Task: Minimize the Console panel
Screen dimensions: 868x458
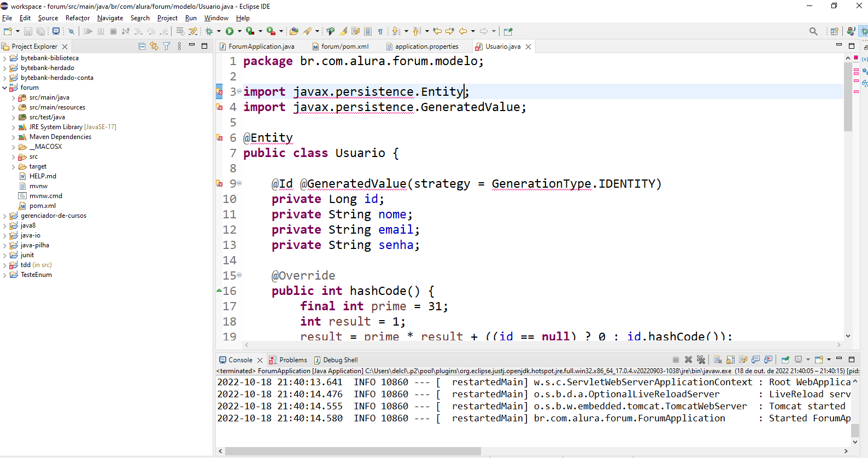Action: (839, 359)
